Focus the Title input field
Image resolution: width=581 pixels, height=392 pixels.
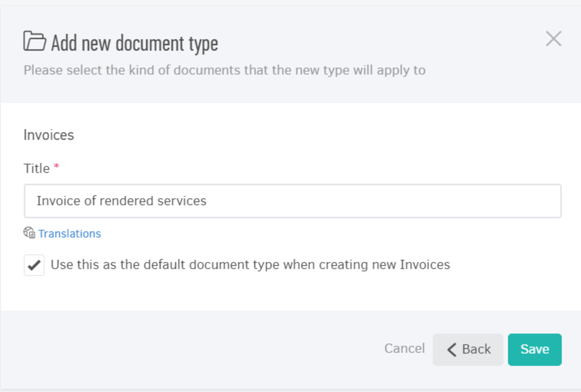tap(293, 201)
